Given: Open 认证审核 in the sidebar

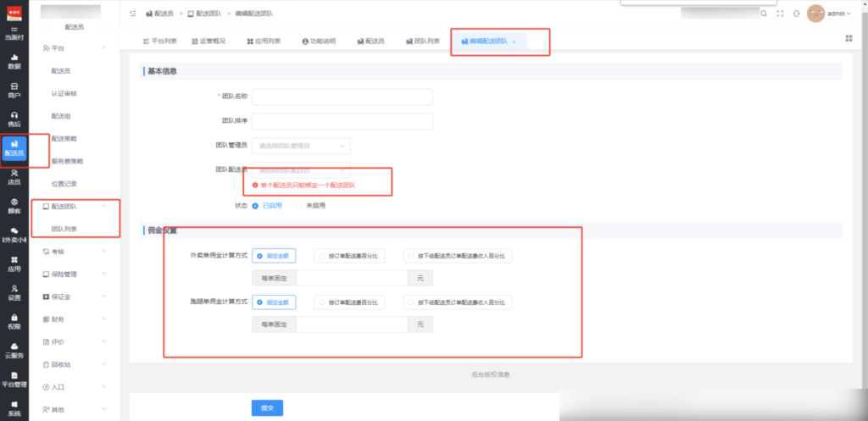Looking at the screenshot, I should [x=64, y=93].
